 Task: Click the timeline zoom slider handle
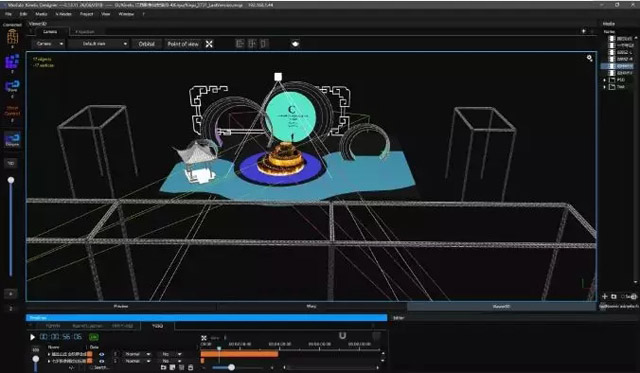click(231, 368)
